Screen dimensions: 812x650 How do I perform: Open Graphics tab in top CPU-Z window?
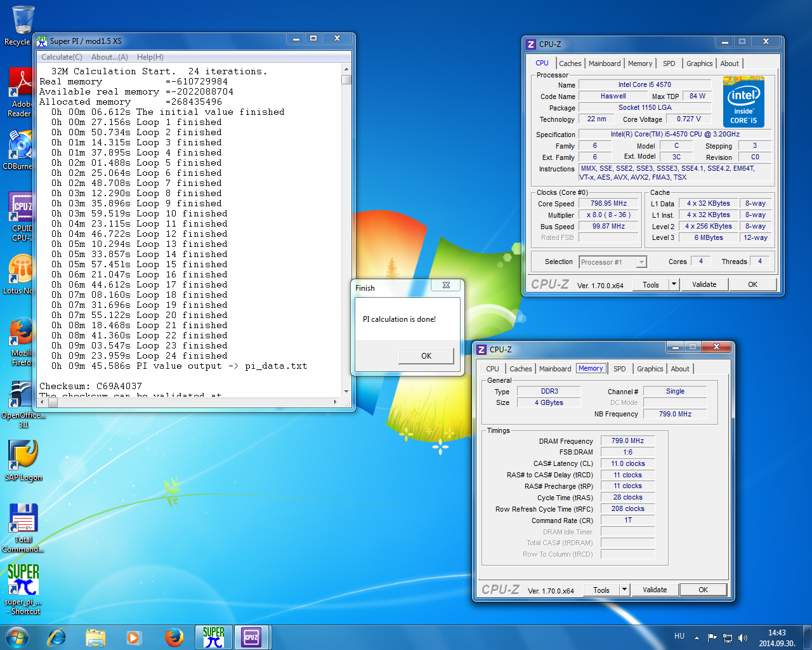coord(699,63)
